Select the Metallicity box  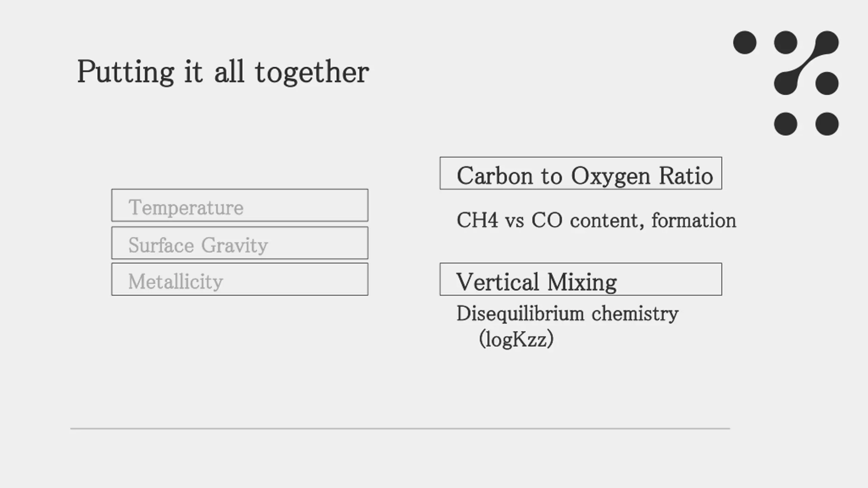tap(240, 279)
